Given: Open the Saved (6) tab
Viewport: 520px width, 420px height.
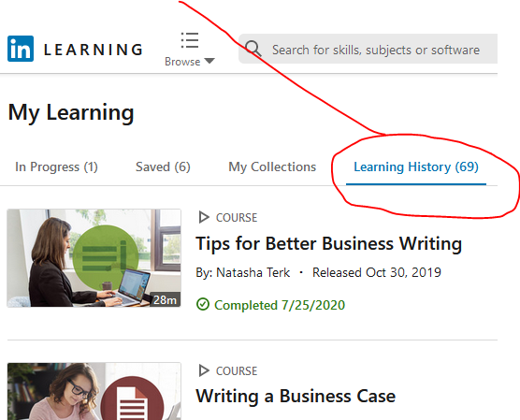Looking at the screenshot, I should point(163,167).
